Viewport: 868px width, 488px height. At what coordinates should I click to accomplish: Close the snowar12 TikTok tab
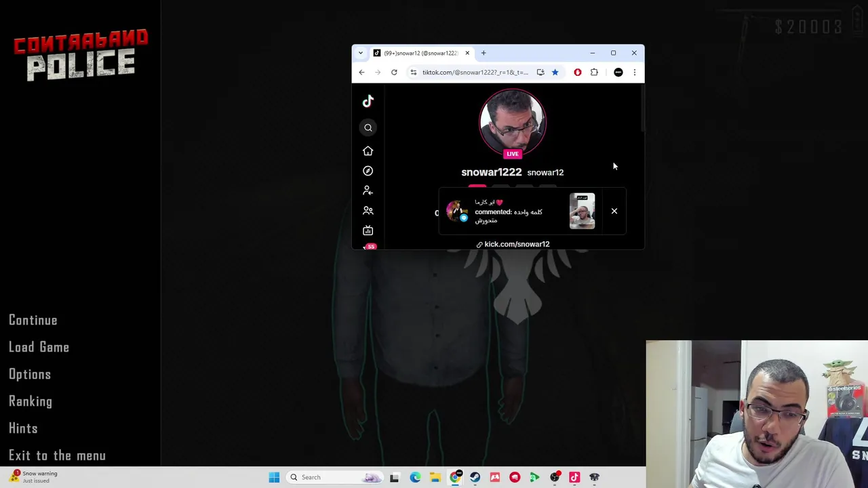[x=467, y=53]
